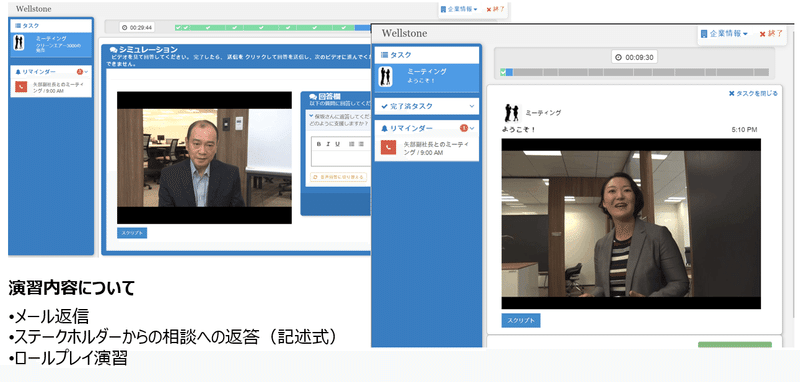The image size is (800, 382).
Task: Open the 企業情報 dropdown in the rear window
Action: pyautogui.click(x=459, y=9)
